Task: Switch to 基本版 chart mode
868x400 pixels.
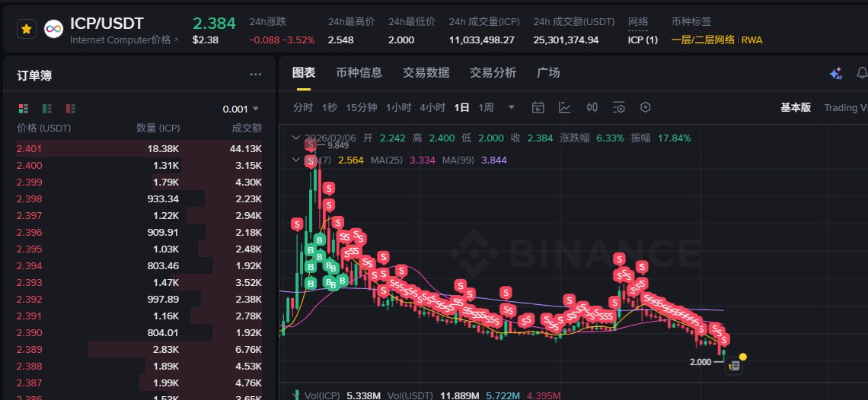Action: [x=796, y=107]
